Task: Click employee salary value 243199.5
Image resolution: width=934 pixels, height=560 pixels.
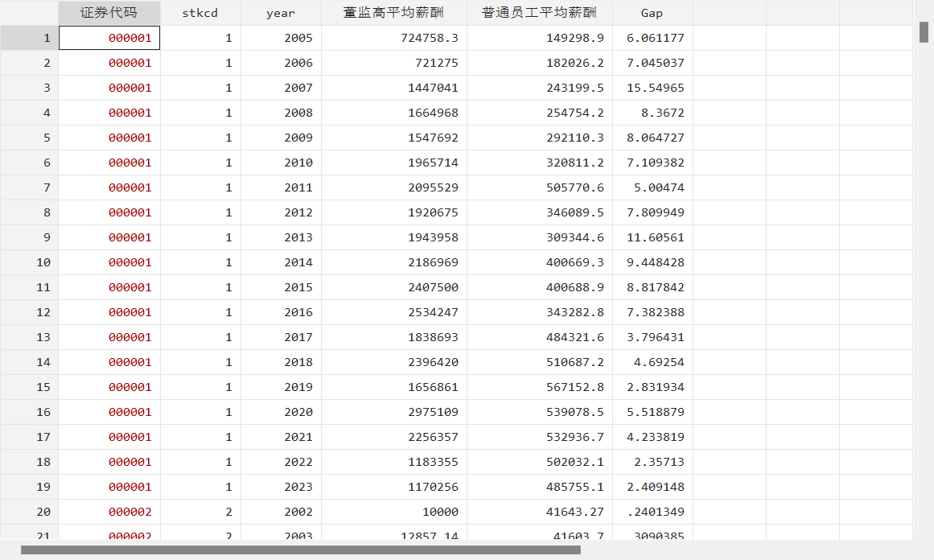Action: (x=539, y=88)
